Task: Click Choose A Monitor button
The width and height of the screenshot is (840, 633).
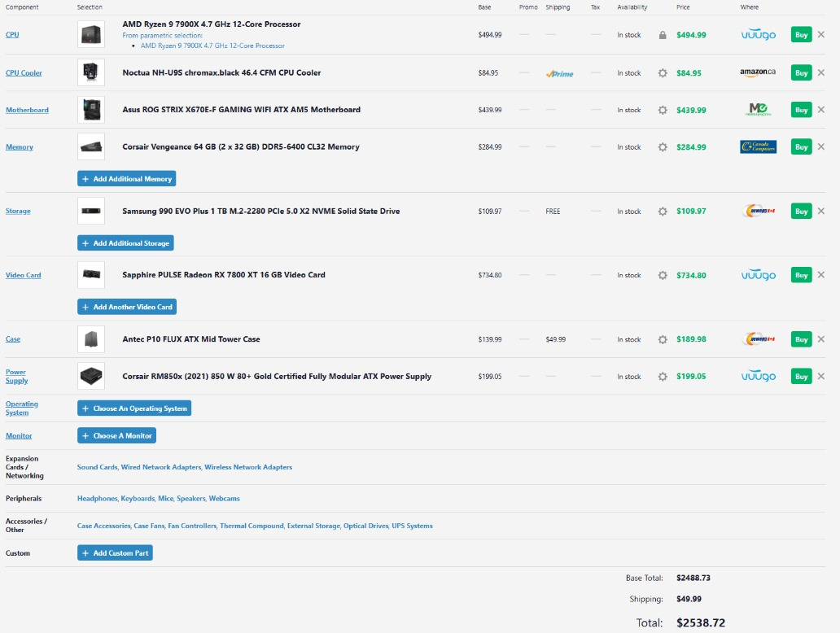Action: click(116, 435)
